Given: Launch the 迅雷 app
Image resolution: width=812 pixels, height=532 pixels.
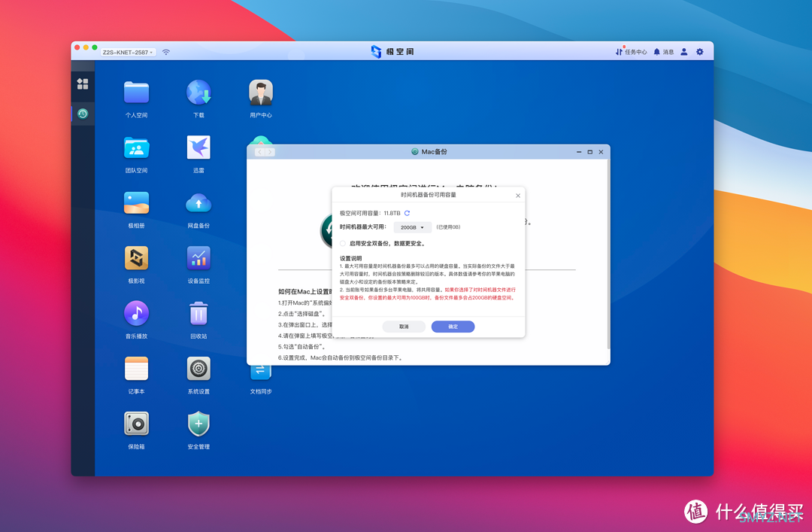Looking at the screenshot, I should [x=198, y=154].
